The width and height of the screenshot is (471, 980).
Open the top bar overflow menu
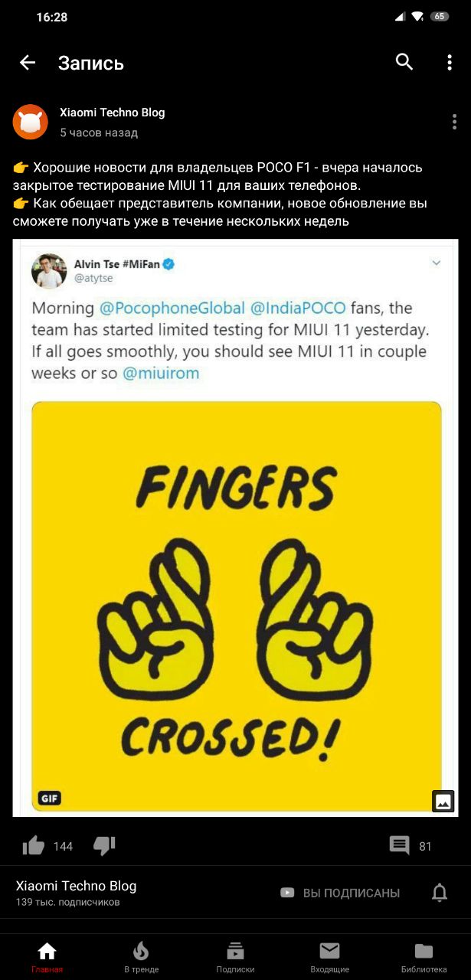450,63
